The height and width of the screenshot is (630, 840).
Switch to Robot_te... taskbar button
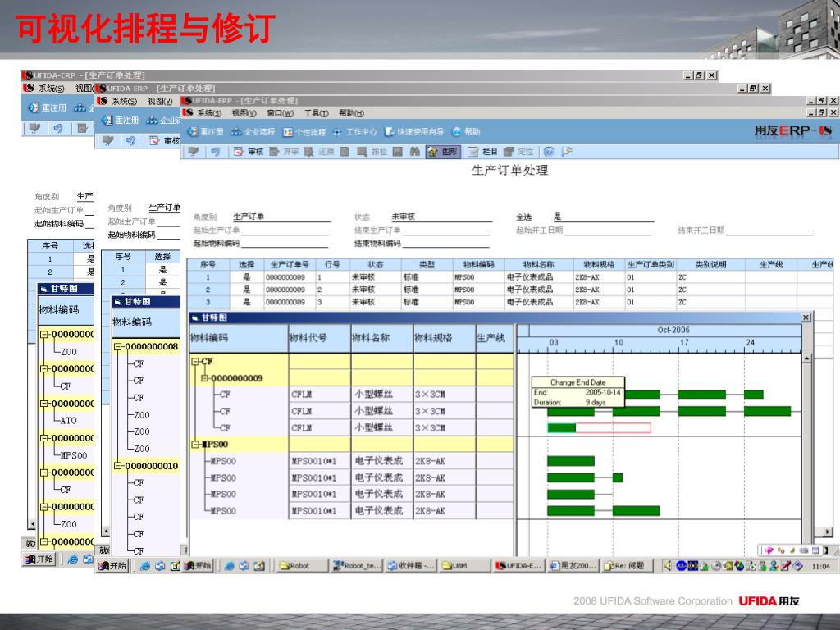[357, 566]
